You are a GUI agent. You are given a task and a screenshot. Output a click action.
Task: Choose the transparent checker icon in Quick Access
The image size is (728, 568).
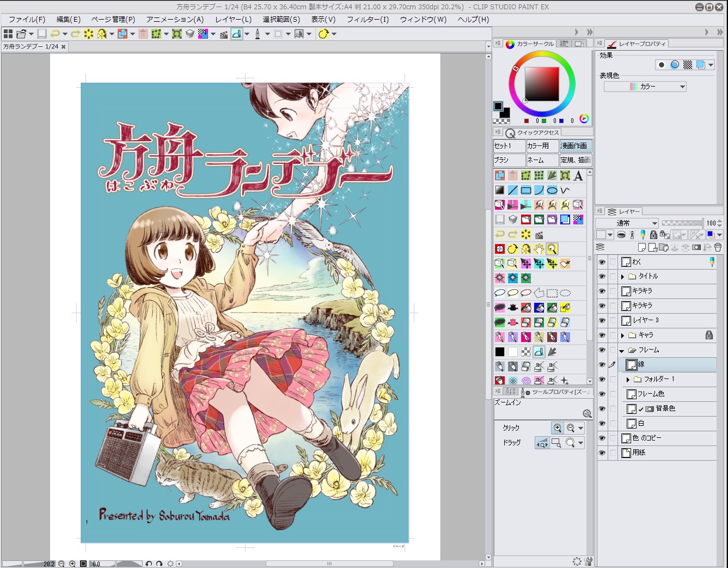(526, 352)
